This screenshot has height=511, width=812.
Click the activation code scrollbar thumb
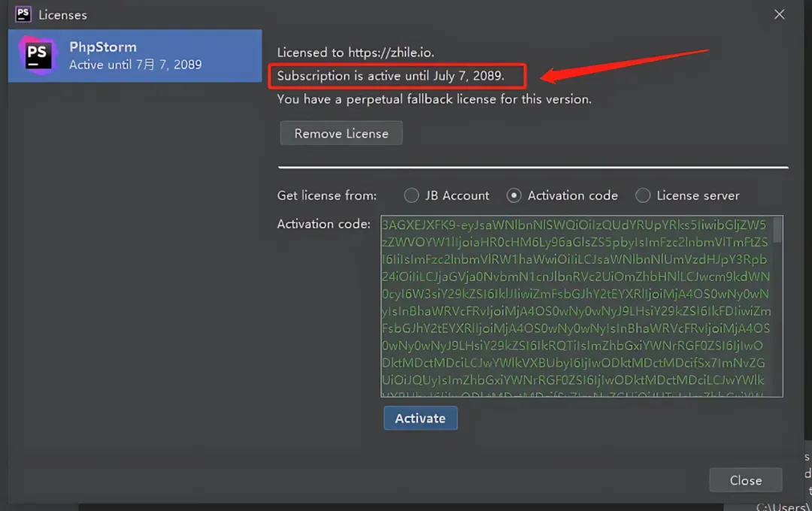tap(777, 230)
